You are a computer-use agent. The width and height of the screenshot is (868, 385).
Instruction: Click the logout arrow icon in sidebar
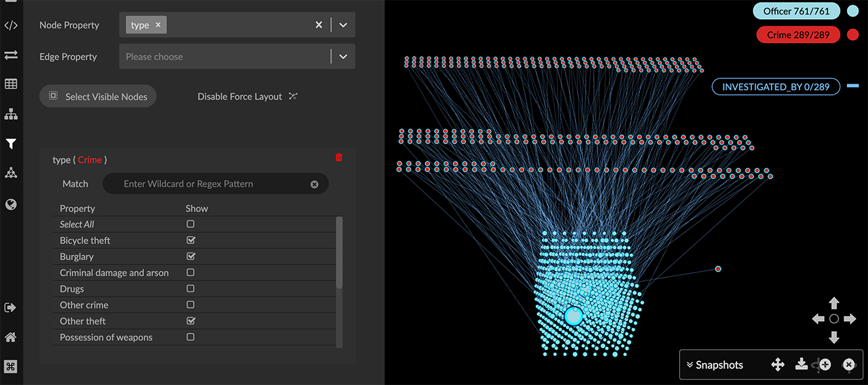11,307
